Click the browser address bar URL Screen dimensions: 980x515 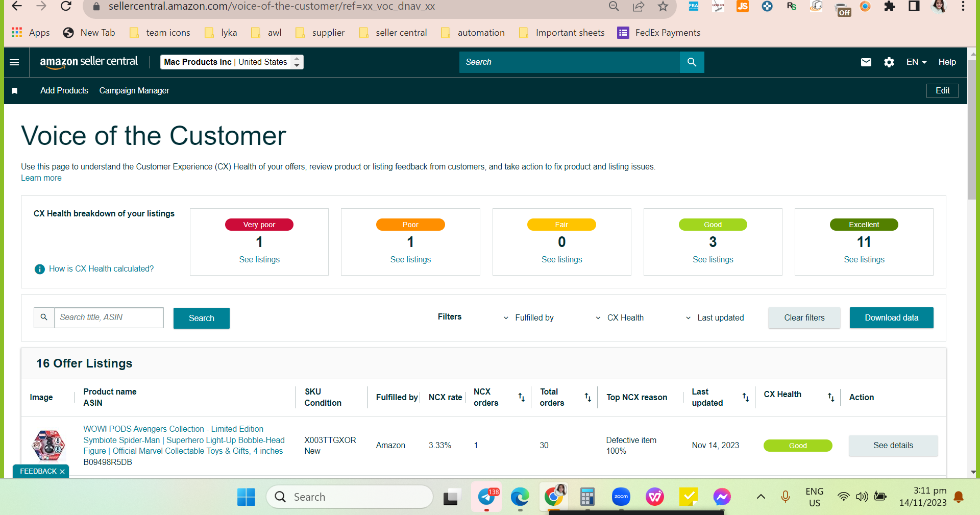click(272, 7)
